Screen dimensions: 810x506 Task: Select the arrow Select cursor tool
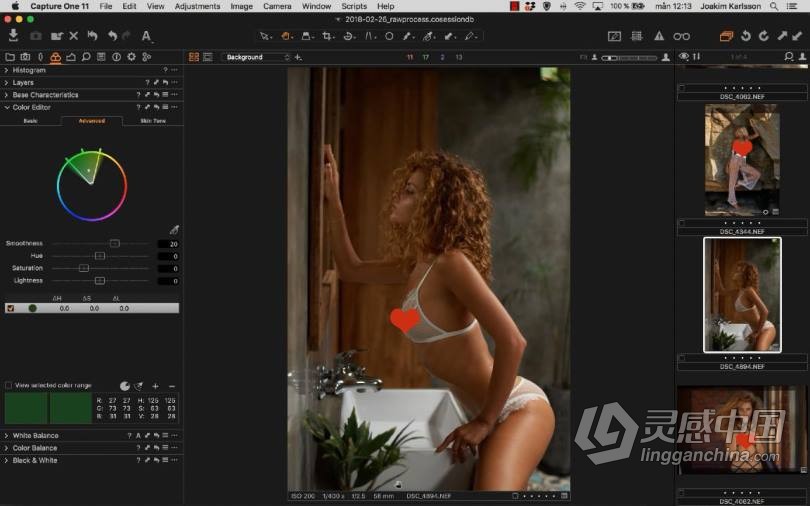(x=265, y=36)
